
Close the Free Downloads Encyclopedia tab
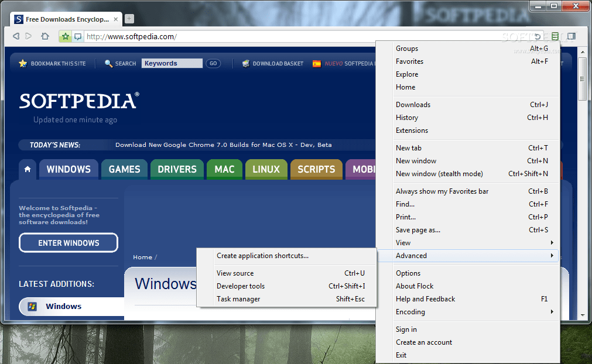pos(115,19)
